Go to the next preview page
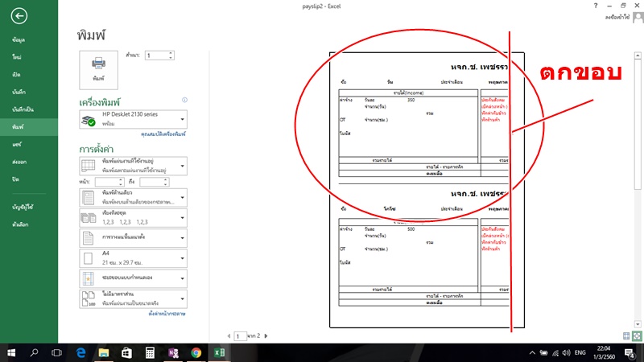644x362 pixels. [x=266, y=335]
